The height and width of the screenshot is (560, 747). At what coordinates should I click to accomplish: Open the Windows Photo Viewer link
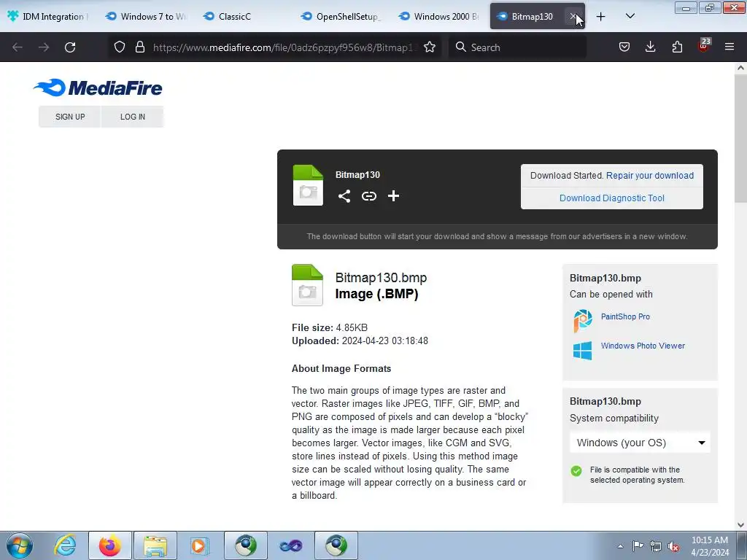(x=643, y=346)
